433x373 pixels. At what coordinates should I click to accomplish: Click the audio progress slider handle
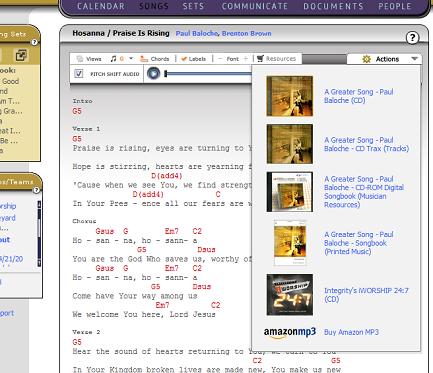point(166,73)
